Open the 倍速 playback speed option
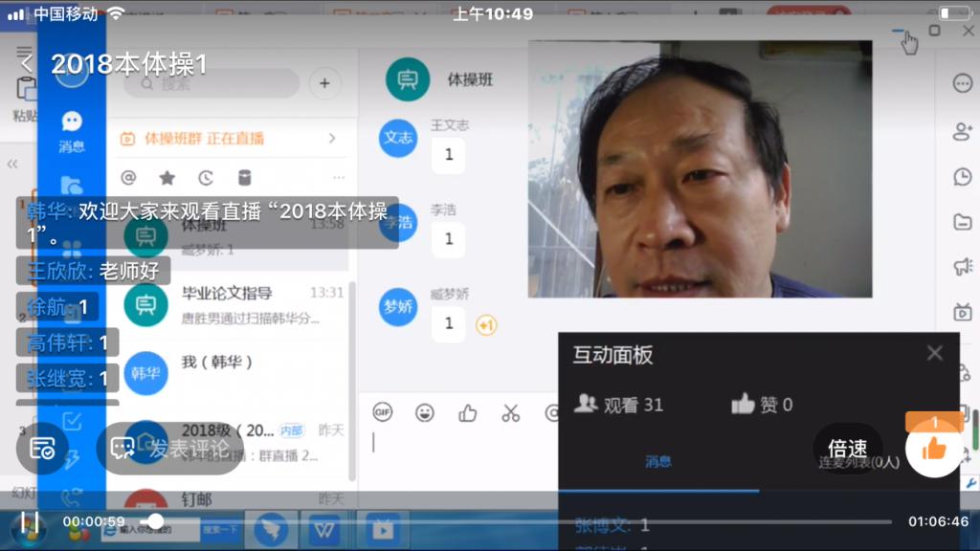 coord(847,449)
